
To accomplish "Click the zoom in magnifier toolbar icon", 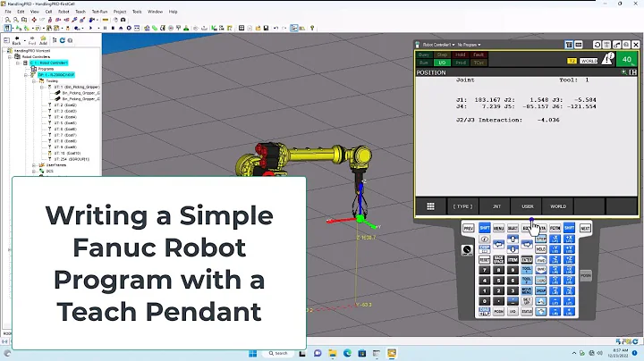I will 7,20.
